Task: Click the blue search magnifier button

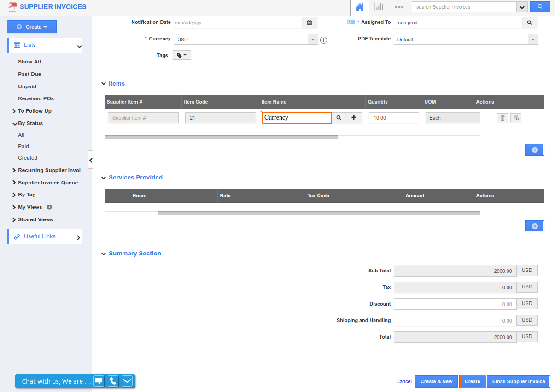Action: click(x=540, y=6)
